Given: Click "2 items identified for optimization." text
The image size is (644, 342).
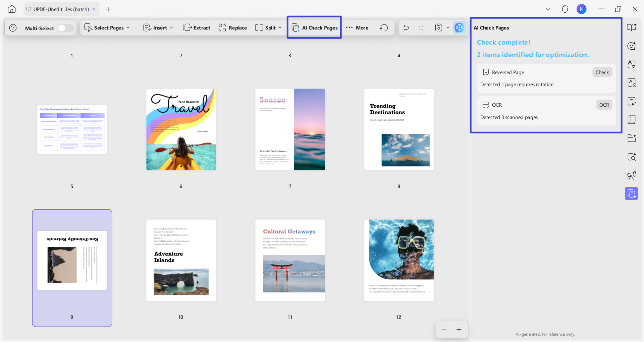Looking at the screenshot, I should (x=533, y=55).
